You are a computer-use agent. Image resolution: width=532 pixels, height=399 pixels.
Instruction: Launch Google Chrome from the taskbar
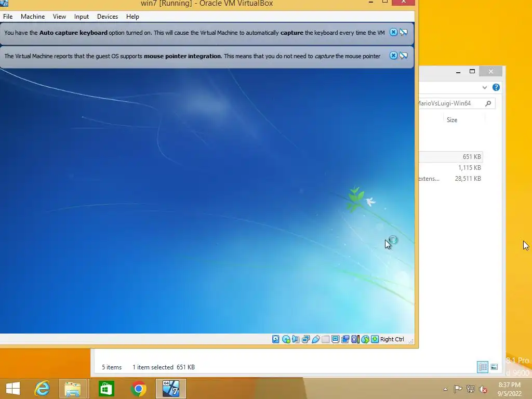(x=138, y=389)
